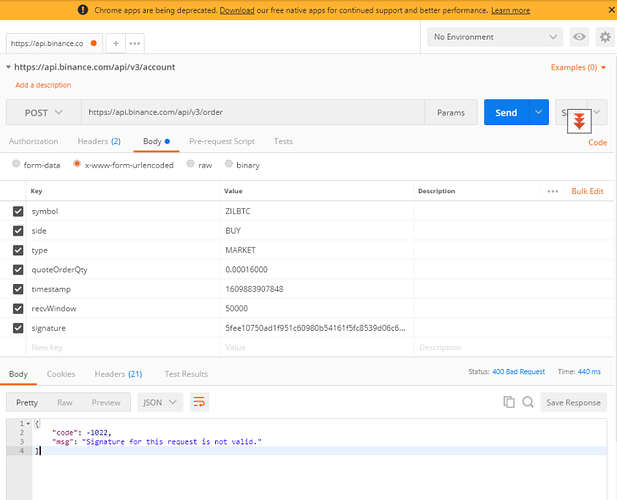617x500 pixels.
Task: Open Manage Environments gear icon
Action: click(604, 37)
